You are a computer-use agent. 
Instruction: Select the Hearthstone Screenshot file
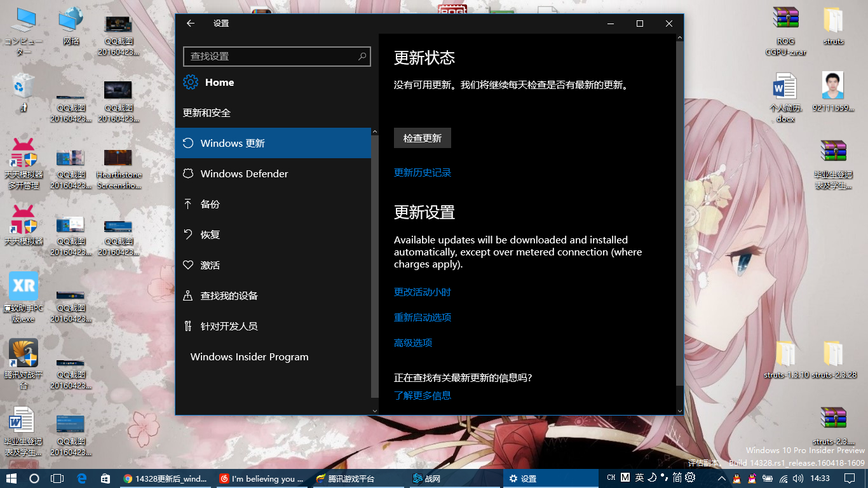pos(119,169)
